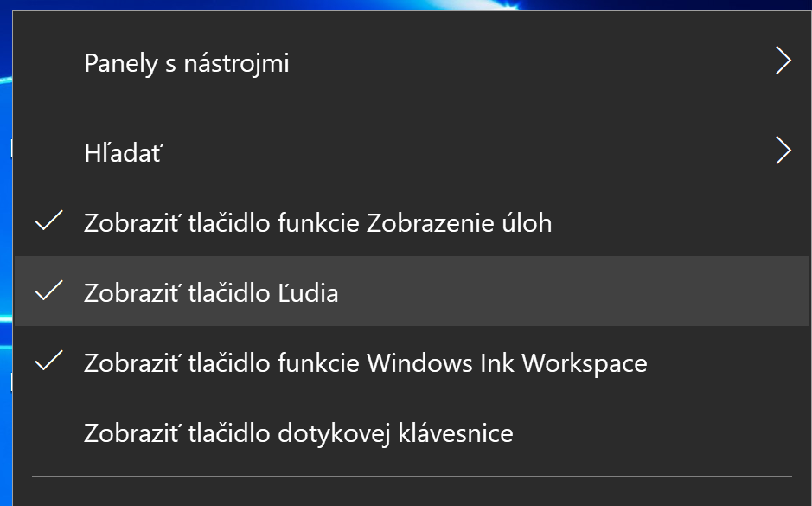Click the Zobrazenie úloh text

pyautogui.click(x=459, y=222)
